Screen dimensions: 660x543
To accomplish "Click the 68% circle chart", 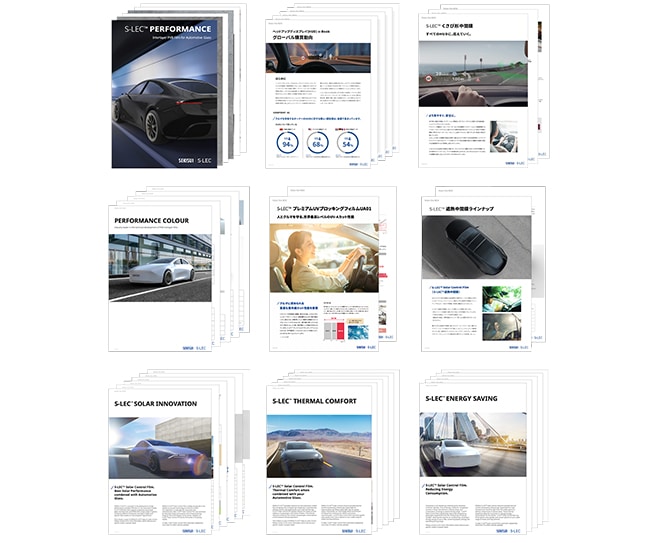I will tap(317, 143).
